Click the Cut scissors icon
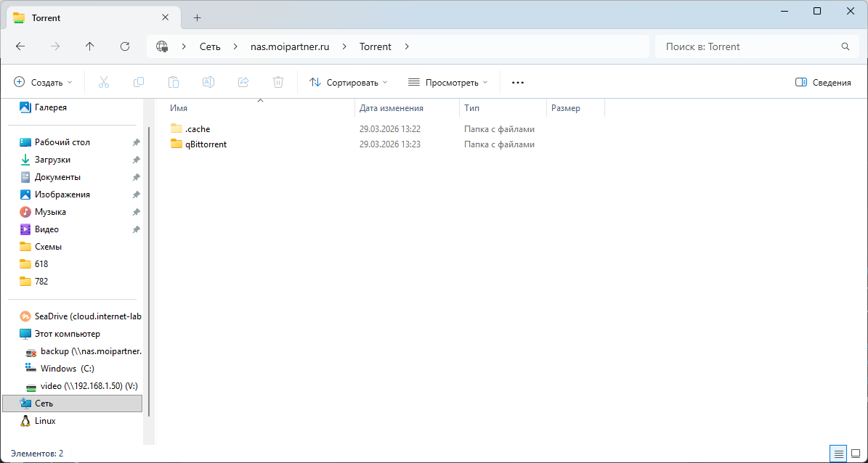 point(104,83)
